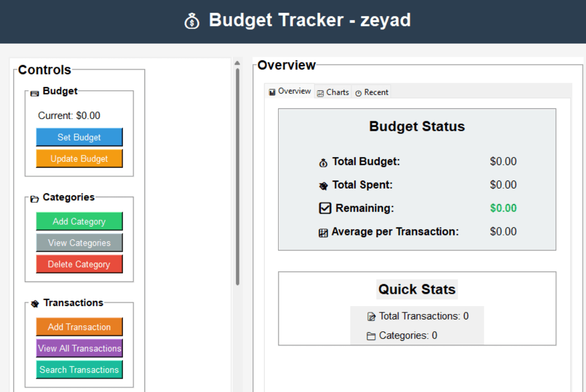Click the Total Transactions: 0 text

[424, 316]
